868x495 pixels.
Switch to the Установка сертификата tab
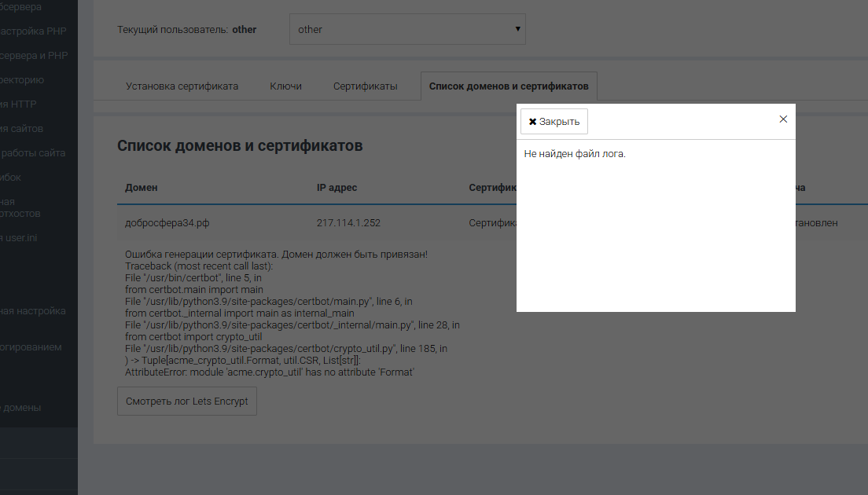point(182,86)
